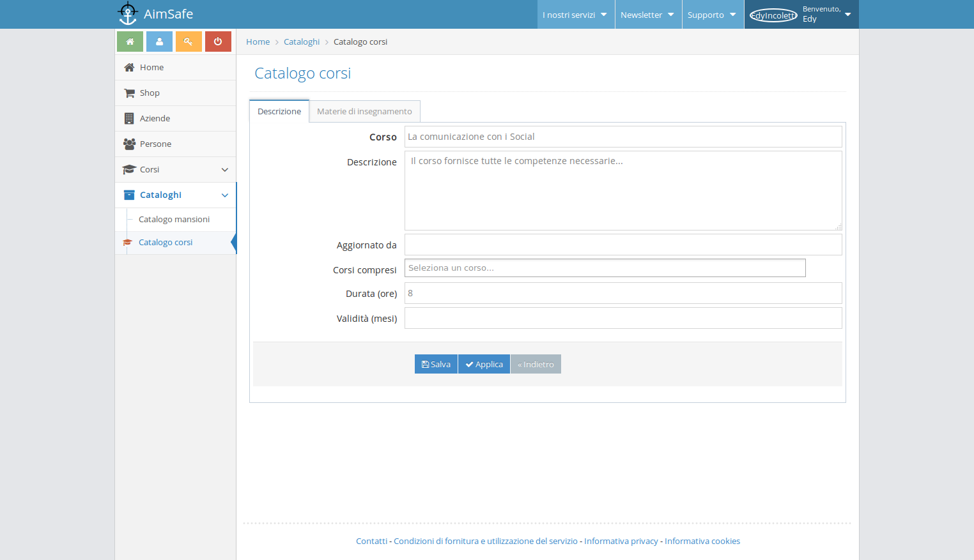This screenshot has width=974, height=560.
Task: Click the EdyIncoletti user avatar
Action: click(773, 15)
